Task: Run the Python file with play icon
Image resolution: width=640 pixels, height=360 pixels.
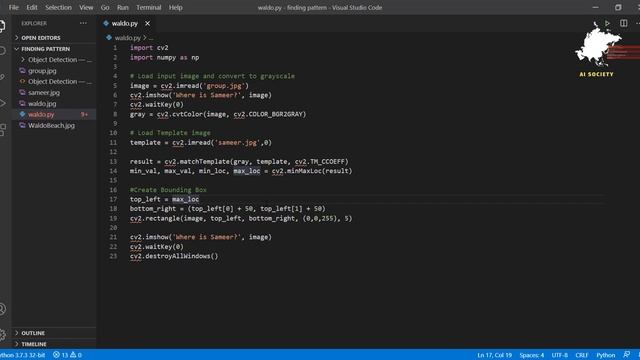Action: [x=607, y=23]
